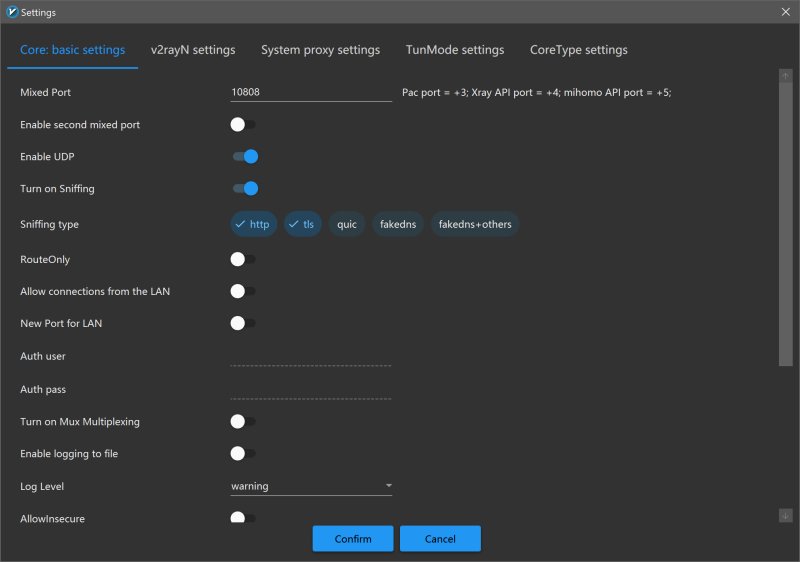Click the Confirm button
The width and height of the screenshot is (800, 562).
point(353,539)
